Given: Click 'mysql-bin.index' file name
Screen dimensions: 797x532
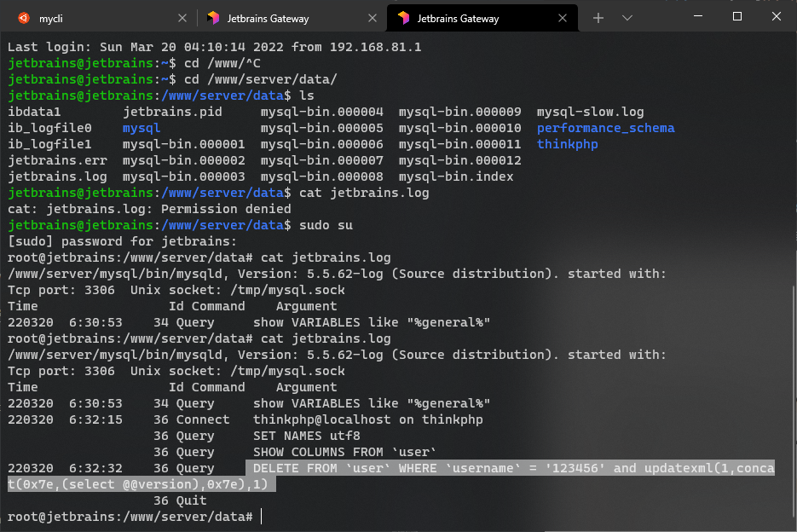Looking at the screenshot, I should click(x=456, y=177).
